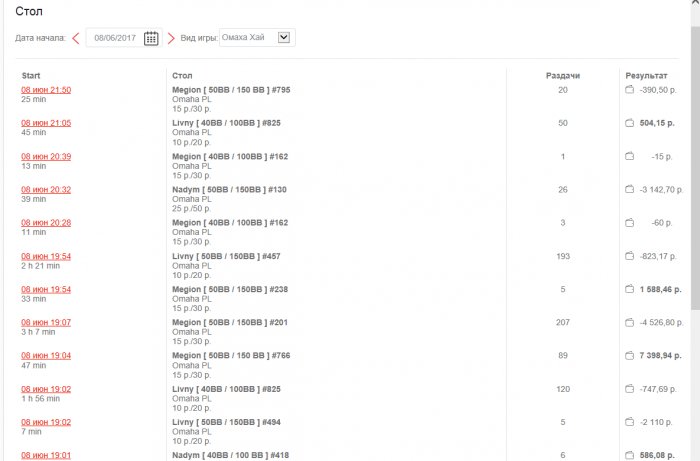Open session link 08 июн 19:01
Viewport: 700px width, 461px height.
[x=46, y=455]
